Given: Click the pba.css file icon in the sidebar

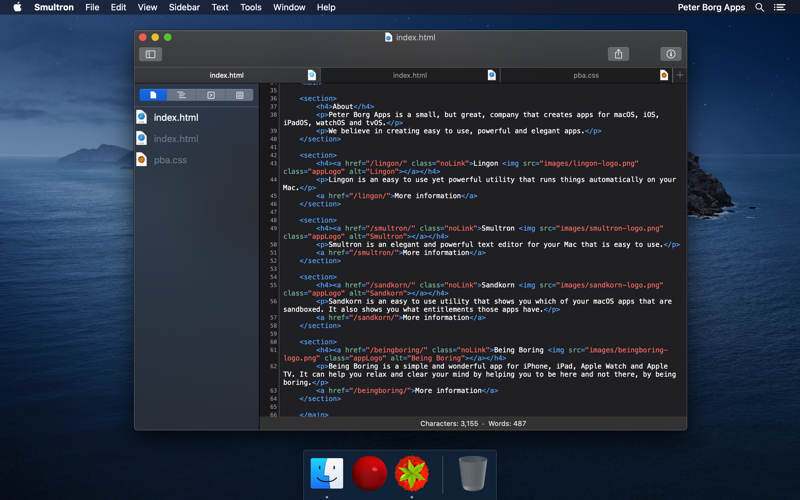Looking at the screenshot, I should (142, 160).
